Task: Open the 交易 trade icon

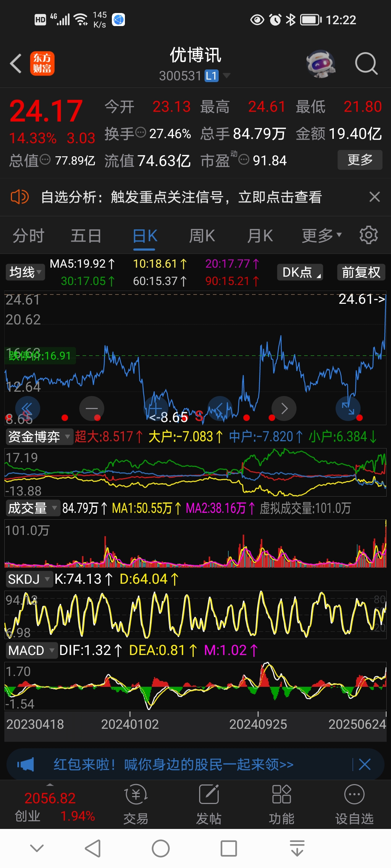Action: click(x=136, y=805)
